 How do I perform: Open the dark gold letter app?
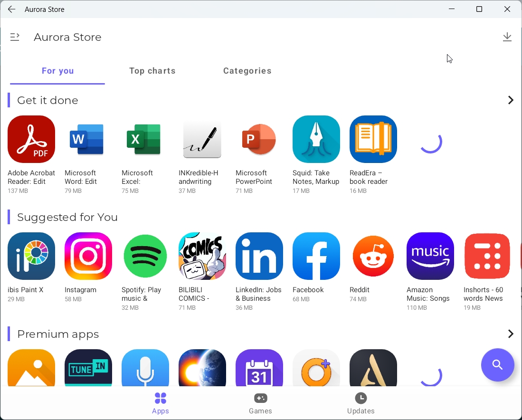coord(373,368)
